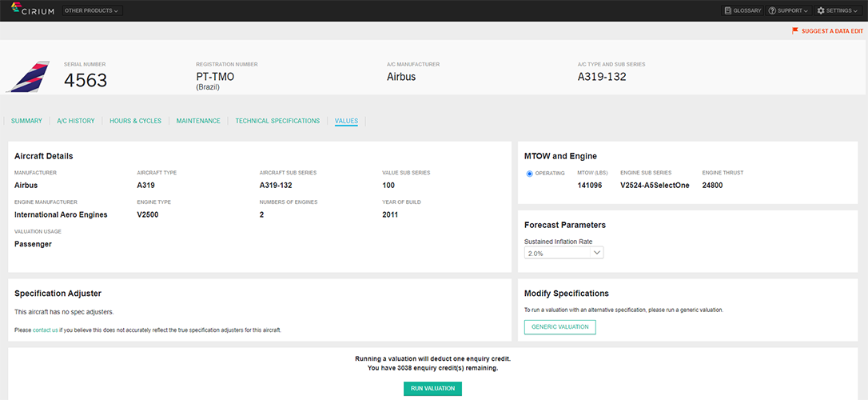Click the Specification Adjuster heading
The image size is (868, 400).
58,293
